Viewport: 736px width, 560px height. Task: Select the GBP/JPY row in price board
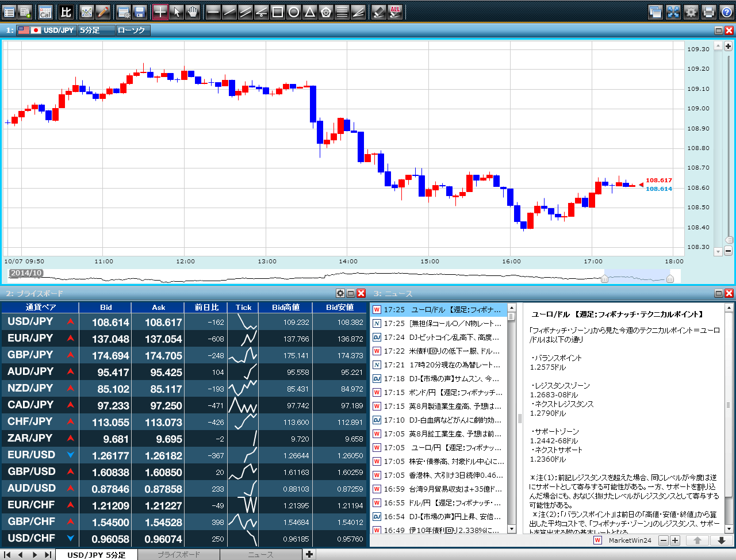pos(184,355)
